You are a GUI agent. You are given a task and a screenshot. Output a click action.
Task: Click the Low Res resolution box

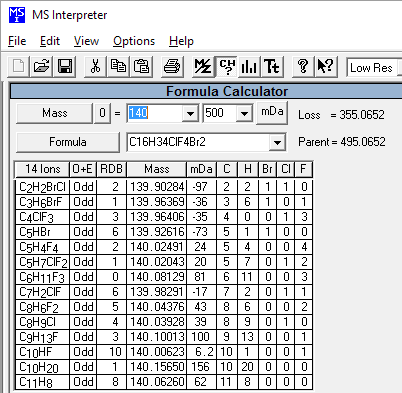point(374,68)
